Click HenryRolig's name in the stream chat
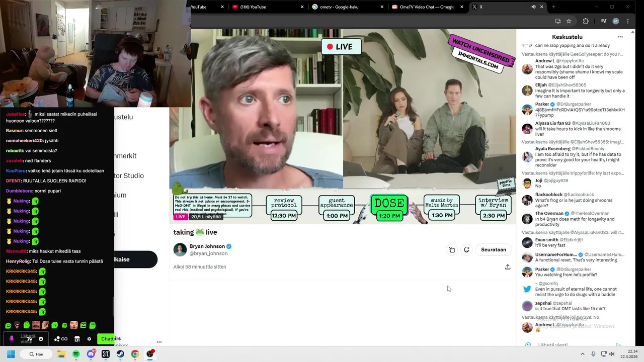This screenshot has width=644, height=362. (18, 261)
